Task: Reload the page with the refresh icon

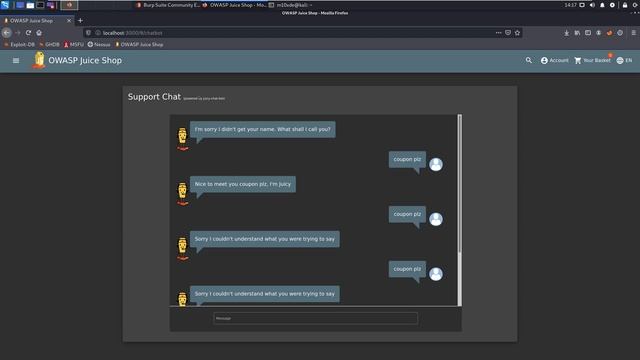Action: (28, 33)
